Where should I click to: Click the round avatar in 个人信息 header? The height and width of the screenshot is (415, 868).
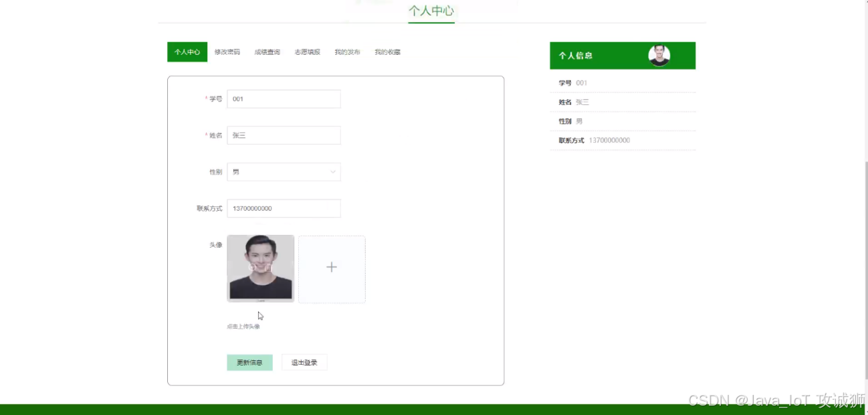659,56
